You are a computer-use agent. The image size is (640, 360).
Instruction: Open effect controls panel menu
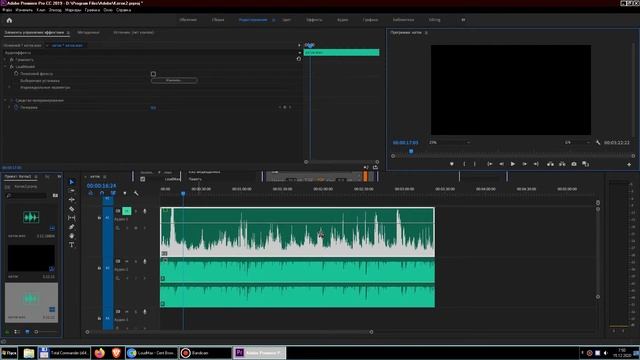[x=68, y=33]
